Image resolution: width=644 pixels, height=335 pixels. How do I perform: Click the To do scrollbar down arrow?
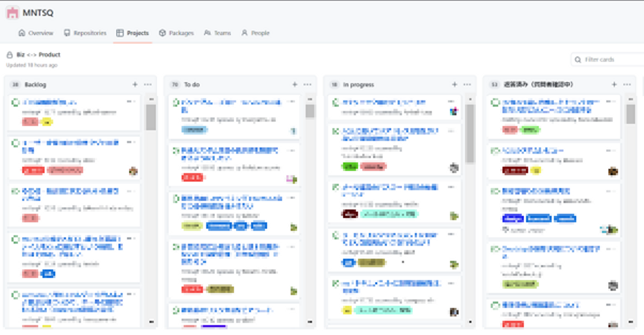(x=310, y=322)
